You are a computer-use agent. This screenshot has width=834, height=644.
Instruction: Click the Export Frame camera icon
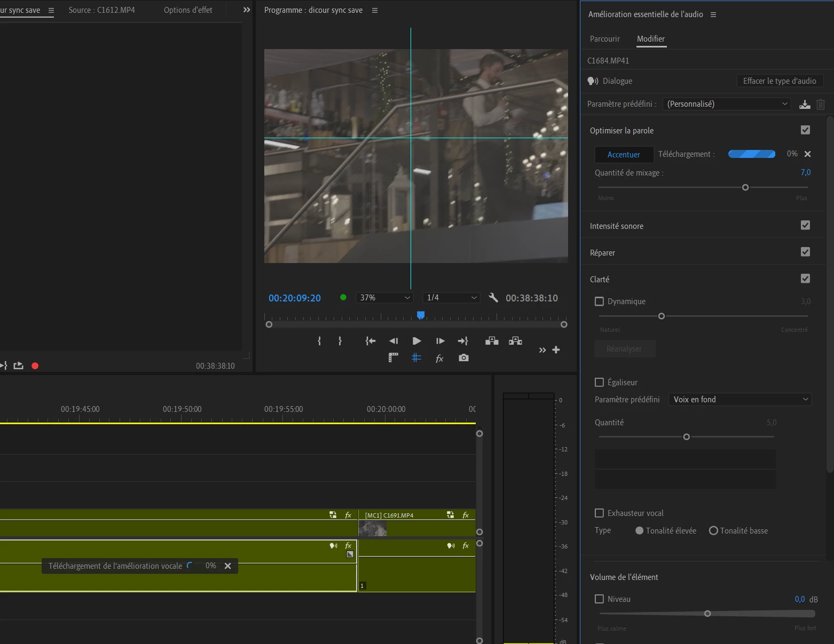coord(463,358)
